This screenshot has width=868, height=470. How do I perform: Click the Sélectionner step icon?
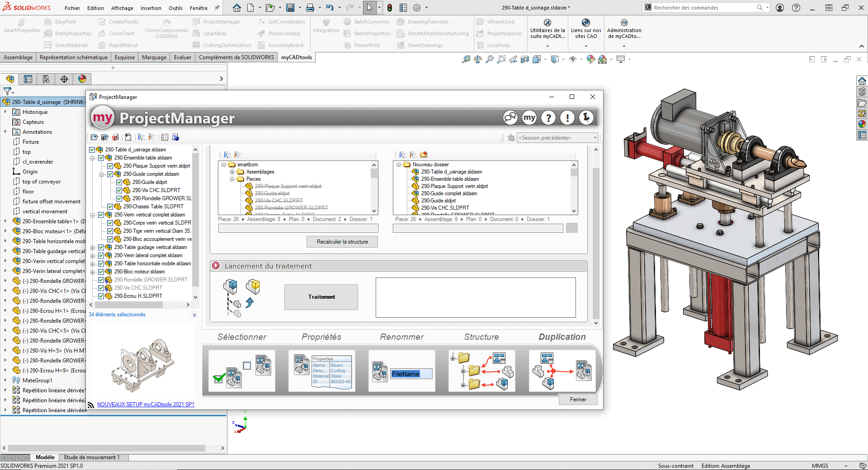[x=241, y=371]
